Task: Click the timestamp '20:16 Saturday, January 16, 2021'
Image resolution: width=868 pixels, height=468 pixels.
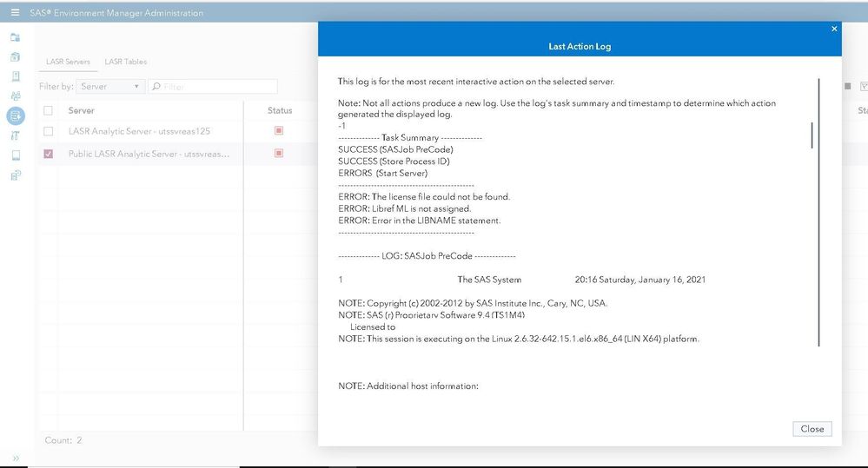Action: coord(640,280)
